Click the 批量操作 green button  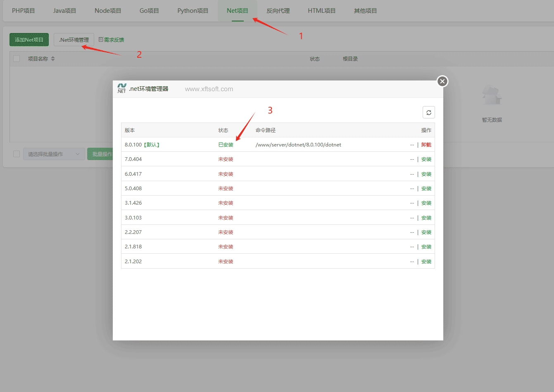tap(100, 154)
